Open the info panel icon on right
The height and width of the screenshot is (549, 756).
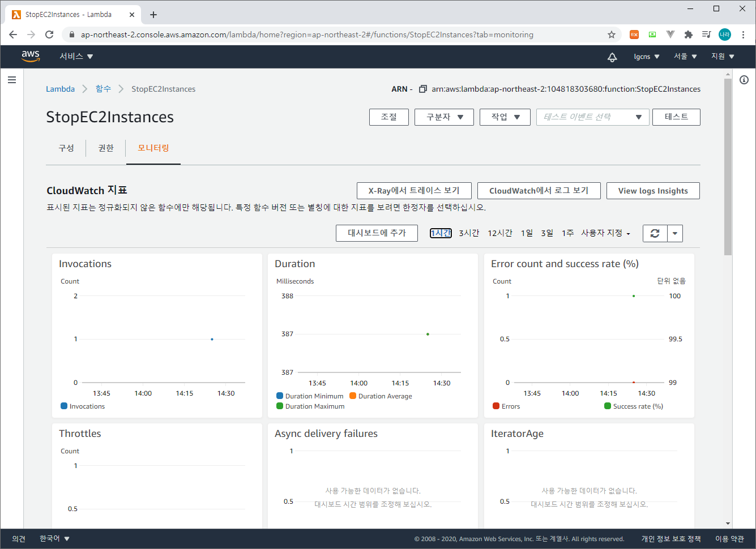[x=744, y=80]
